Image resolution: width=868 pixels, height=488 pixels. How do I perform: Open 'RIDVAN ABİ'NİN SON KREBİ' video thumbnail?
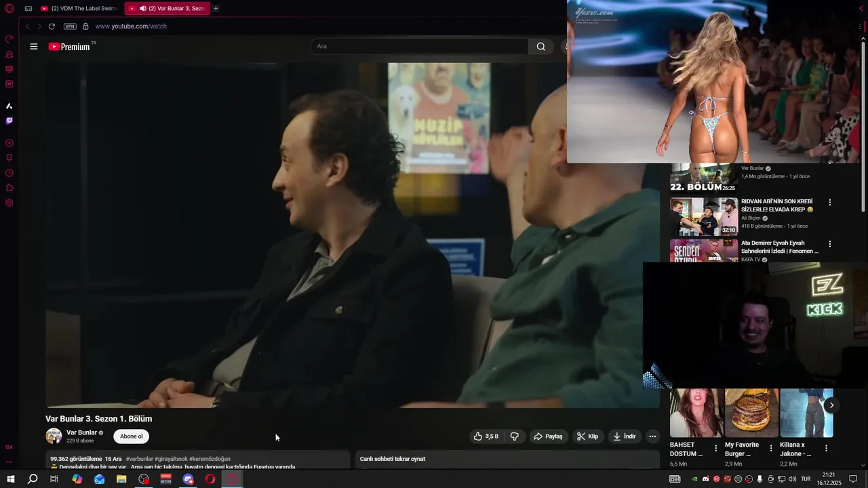point(704,217)
